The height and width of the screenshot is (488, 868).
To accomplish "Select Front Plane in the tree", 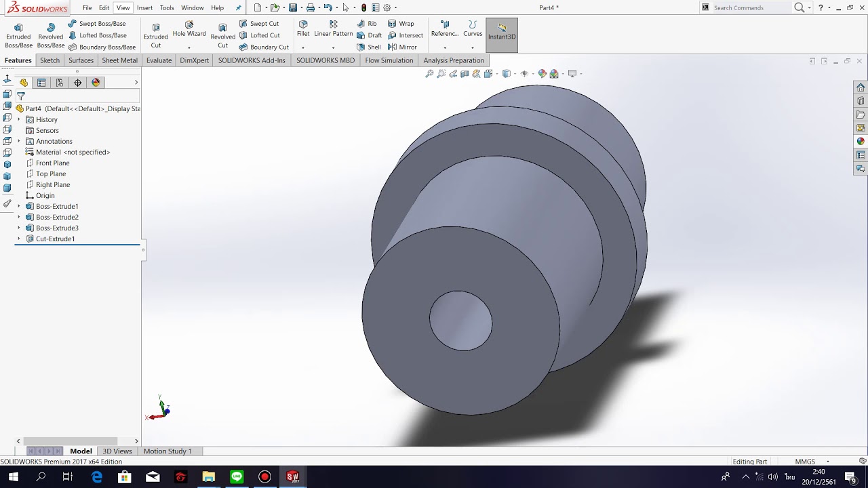I will pos(52,163).
